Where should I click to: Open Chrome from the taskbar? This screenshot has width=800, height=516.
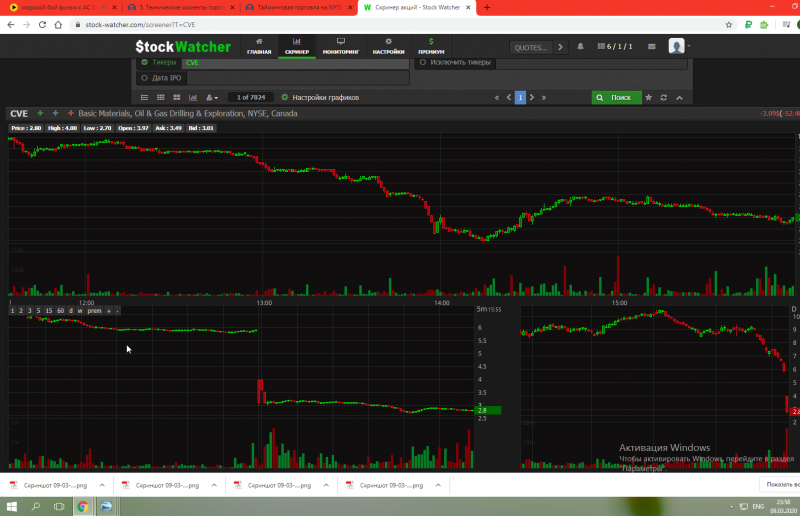83,506
